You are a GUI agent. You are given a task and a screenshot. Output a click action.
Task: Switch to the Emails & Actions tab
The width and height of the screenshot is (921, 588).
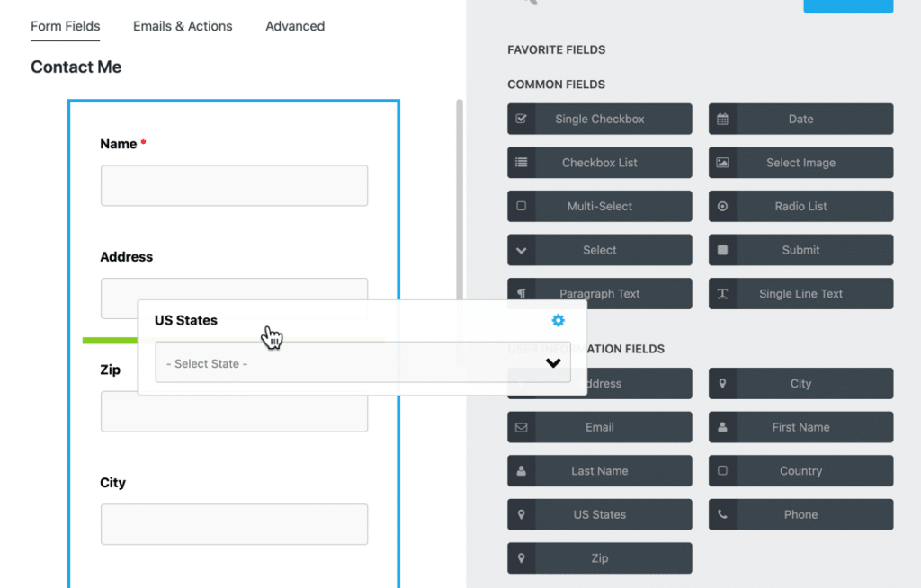coord(183,26)
